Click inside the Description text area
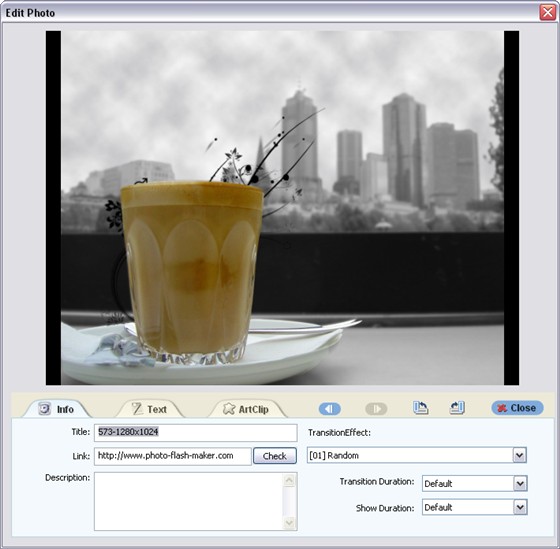The width and height of the screenshot is (560, 549). (189, 501)
